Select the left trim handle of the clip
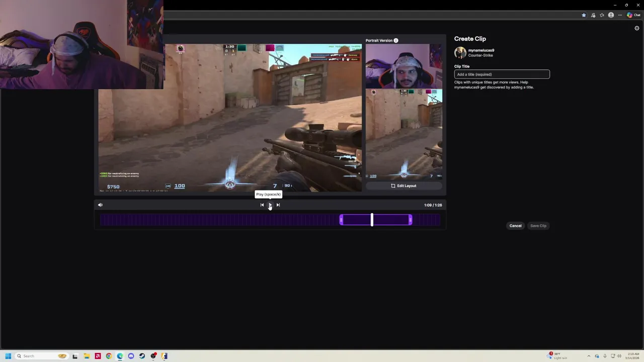The height and width of the screenshot is (362, 644). (341, 220)
